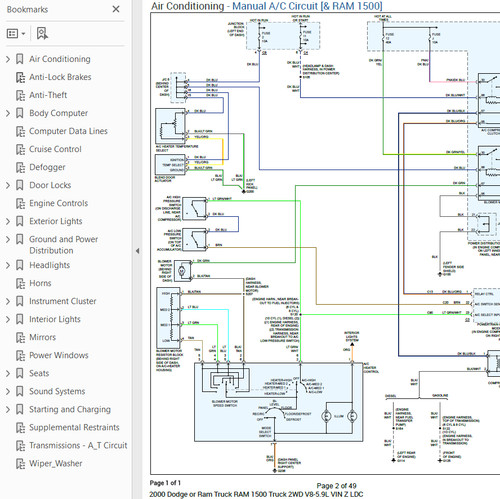Image resolution: width=500 pixels, height=499 pixels.
Task: Click the Horns bookmark icon
Action: pos(20,283)
